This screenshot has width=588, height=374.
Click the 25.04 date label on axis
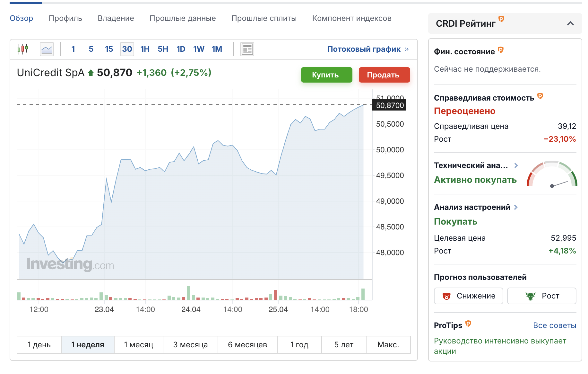(278, 309)
